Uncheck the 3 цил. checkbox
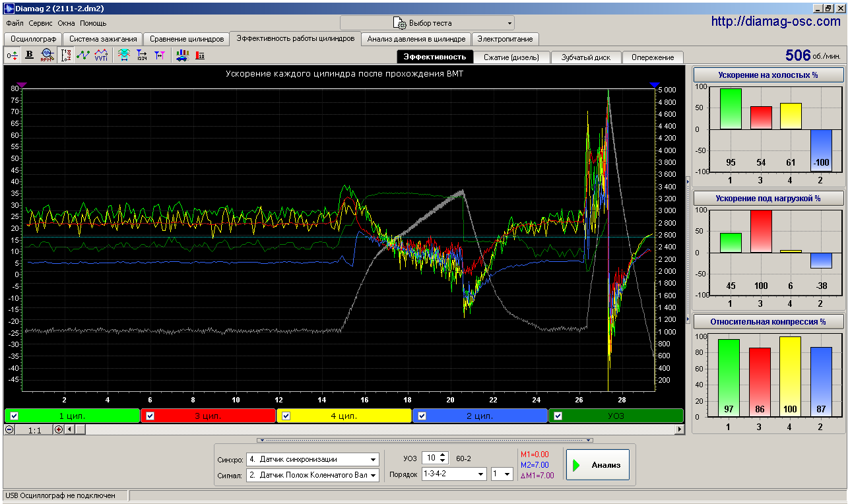Viewport: 850px width, 504px height. pos(150,416)
